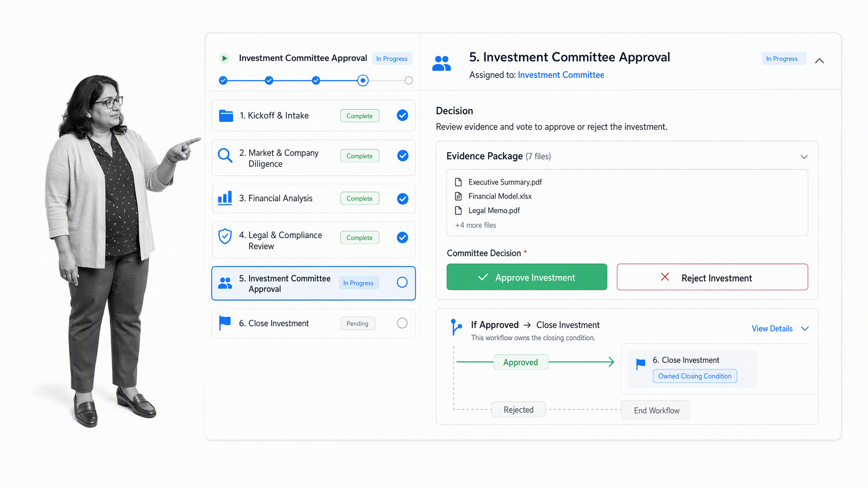Viewport: 868px width, 488px height.
Task: Click In Progress badge in step 5 list row
Action: click(x=358, y=283)
